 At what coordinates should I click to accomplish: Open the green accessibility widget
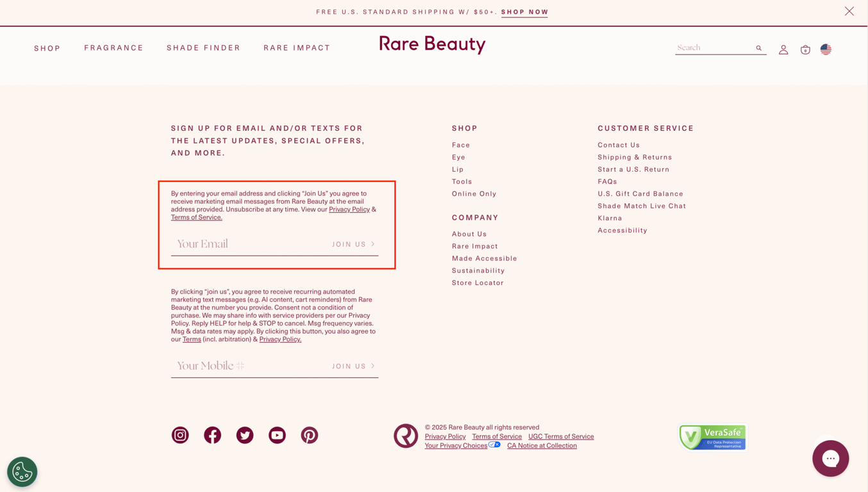pyautogui.click(x=22, y=471)
